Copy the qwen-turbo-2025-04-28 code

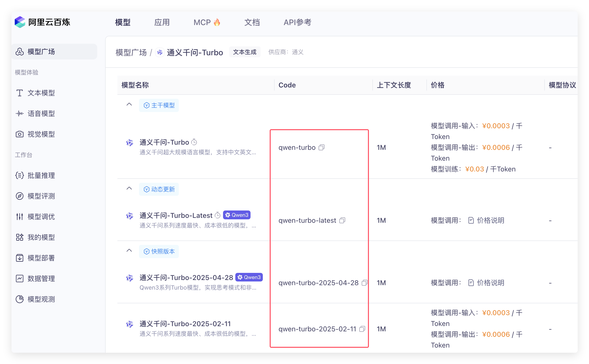(x=365, y=283)
